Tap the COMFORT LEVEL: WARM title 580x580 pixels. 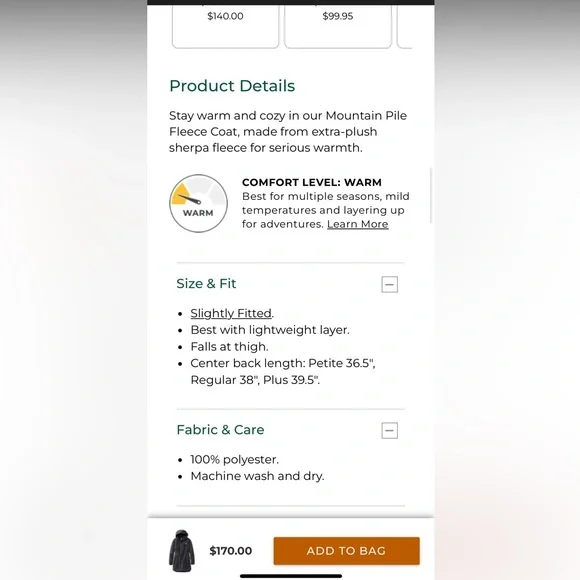(x=312, y=182)
